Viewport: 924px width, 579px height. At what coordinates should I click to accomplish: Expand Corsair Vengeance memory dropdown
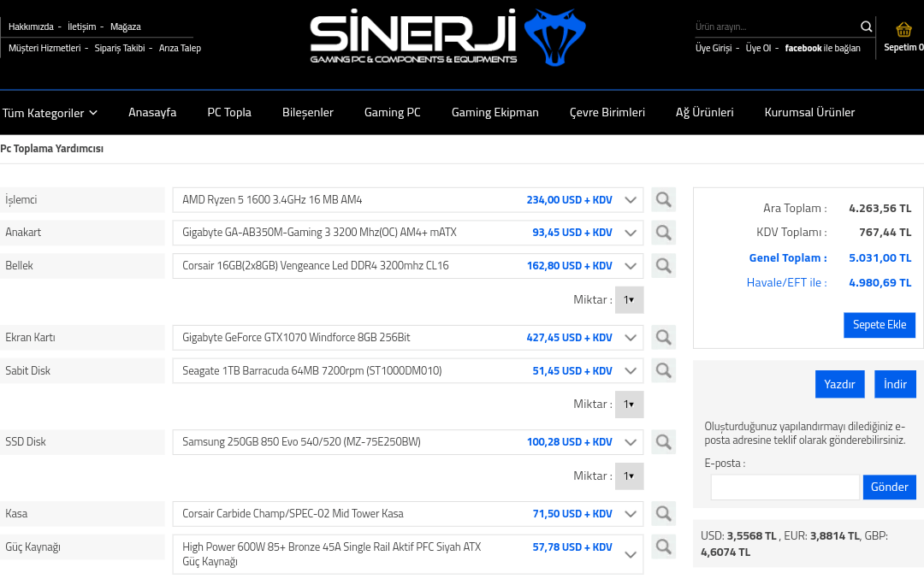coord(408,266)
